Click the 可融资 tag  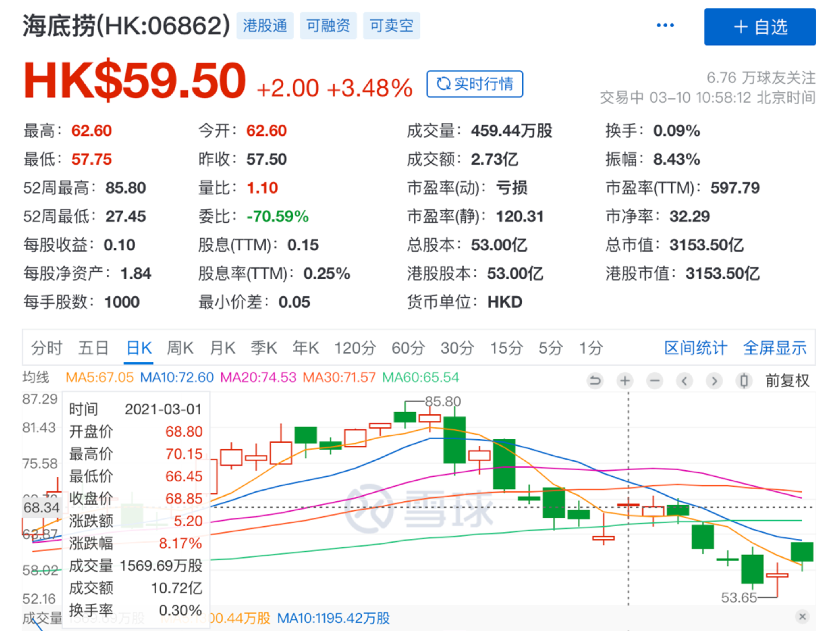click(329, 26)
